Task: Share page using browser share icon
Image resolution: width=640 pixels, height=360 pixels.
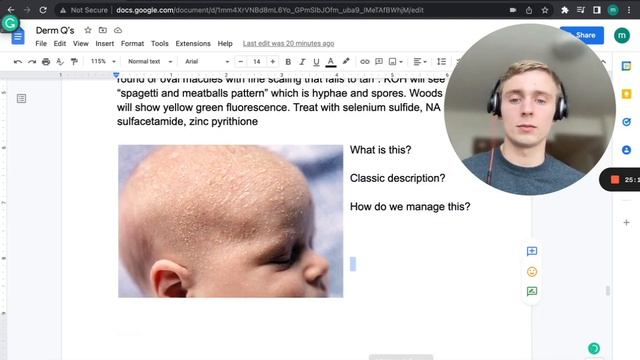Action: (529, 10)
